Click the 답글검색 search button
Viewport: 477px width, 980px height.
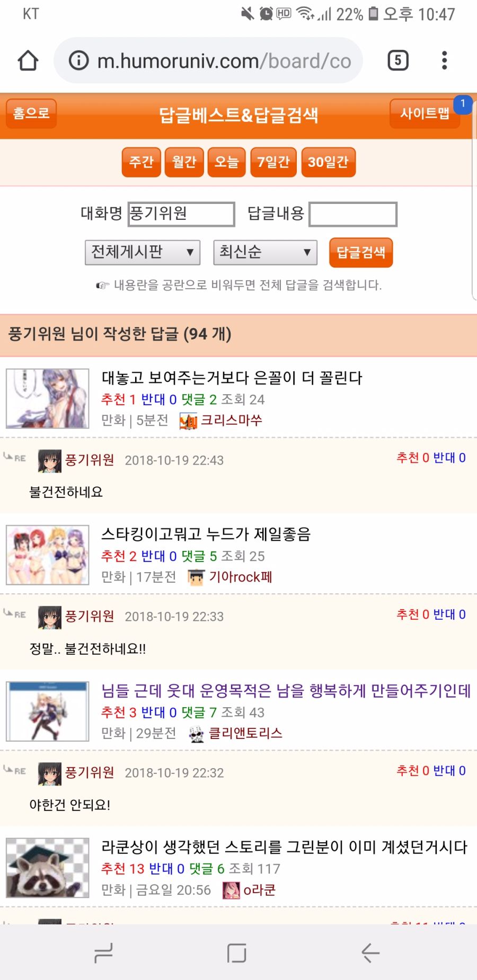[361, 252]
